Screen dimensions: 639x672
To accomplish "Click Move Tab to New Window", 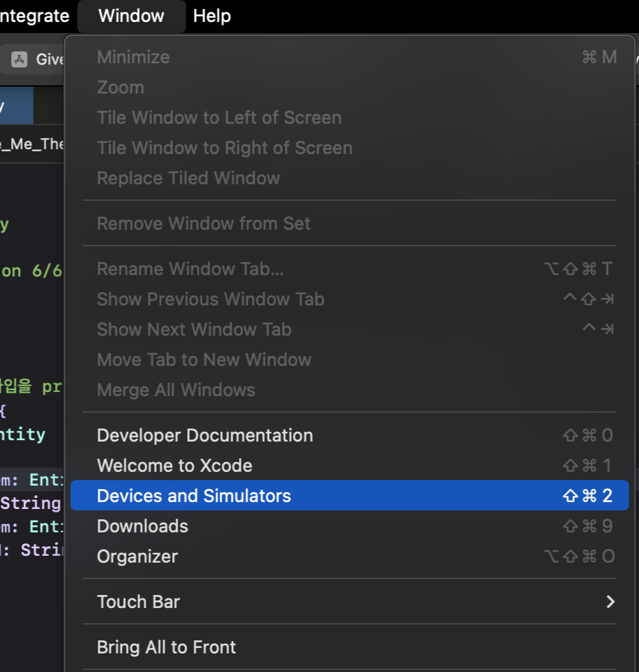I will 349,360.
